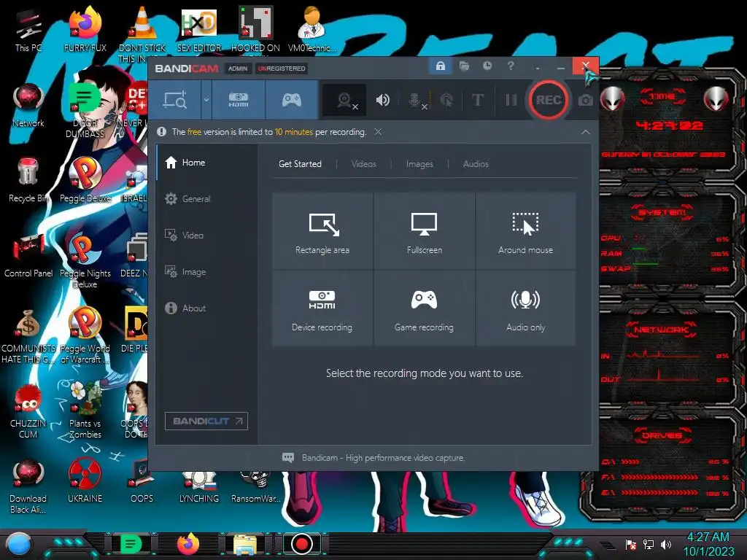Image resolution: width=747 pixels, height=560 pixels.
Task: Open HxD SEX EDITOR desktop icon
Action: tap(199, 29)
